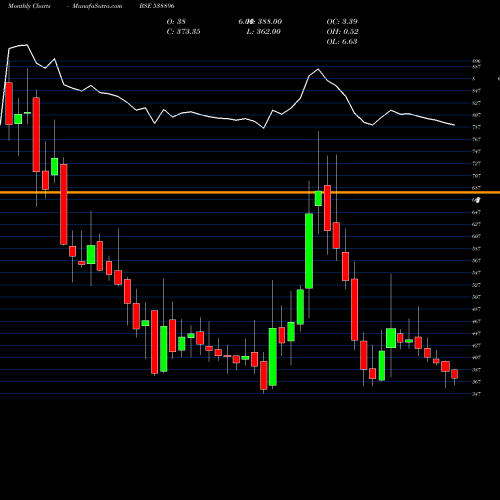
Task: Select the BSE 538896 symbol text
Action: point(157,6)
